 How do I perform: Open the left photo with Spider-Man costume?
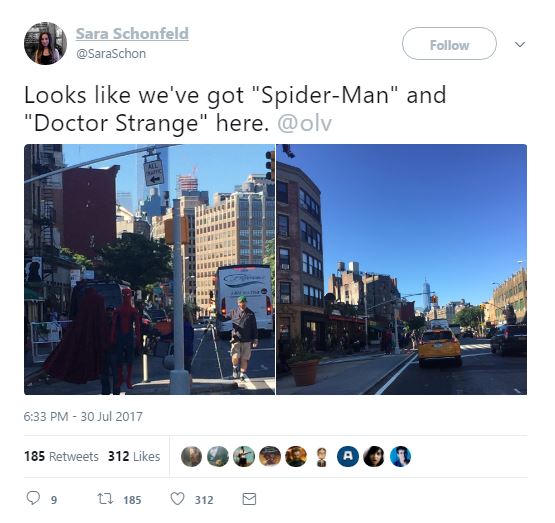click(x=149, y=269)
